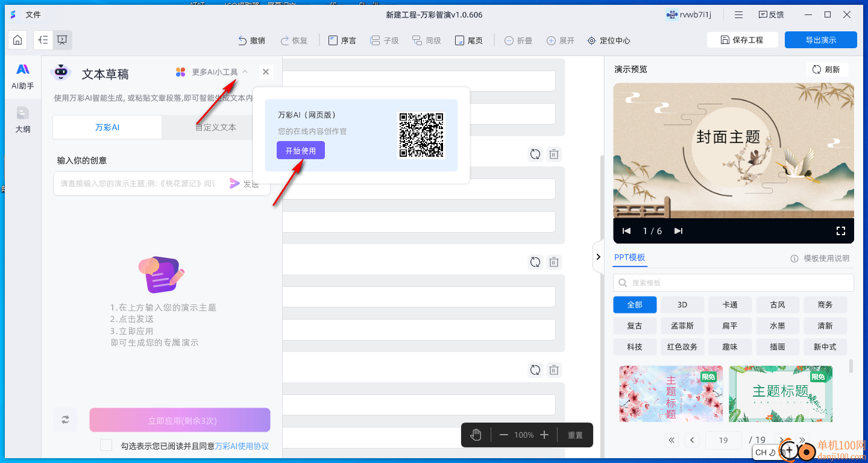Go to the home screen icon
Viewport: 868px width, 463px height.
coord(17,40)
